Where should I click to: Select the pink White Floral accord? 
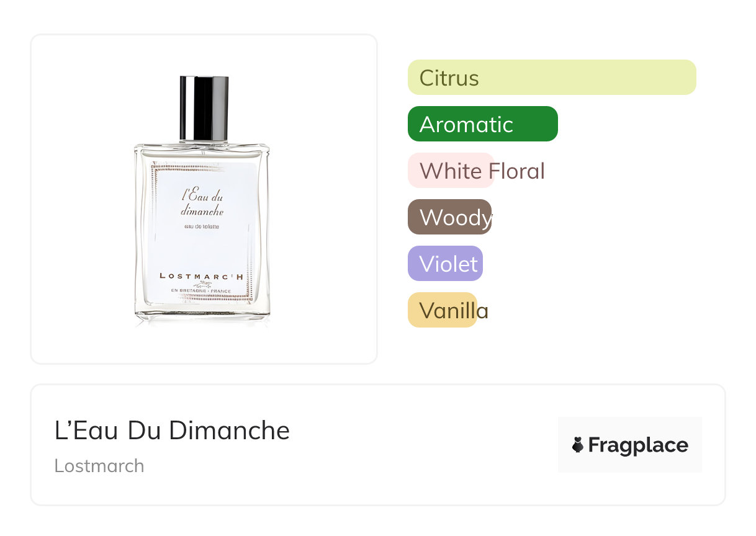pyautogui.click(x=451, y=171)
